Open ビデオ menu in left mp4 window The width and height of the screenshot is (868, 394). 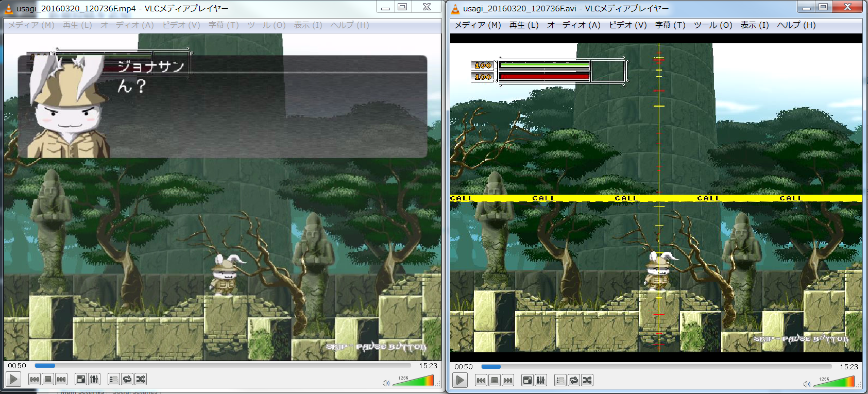coord(181,25)
